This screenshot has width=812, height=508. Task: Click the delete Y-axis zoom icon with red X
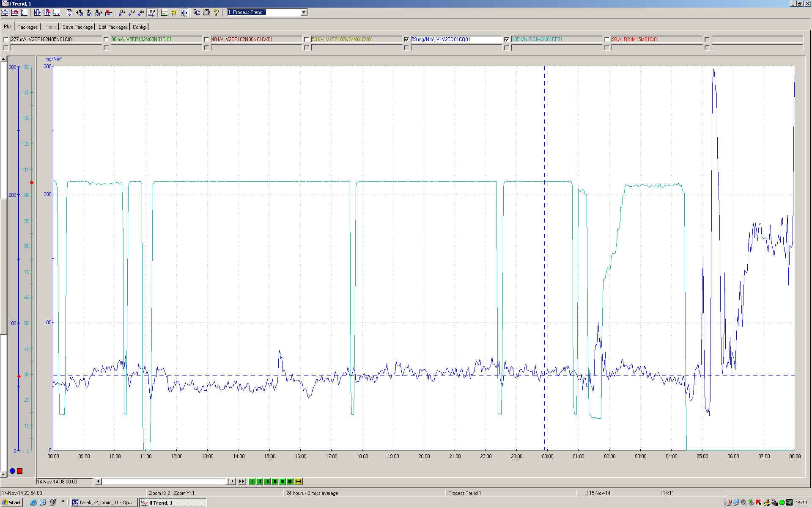(14, 13)
